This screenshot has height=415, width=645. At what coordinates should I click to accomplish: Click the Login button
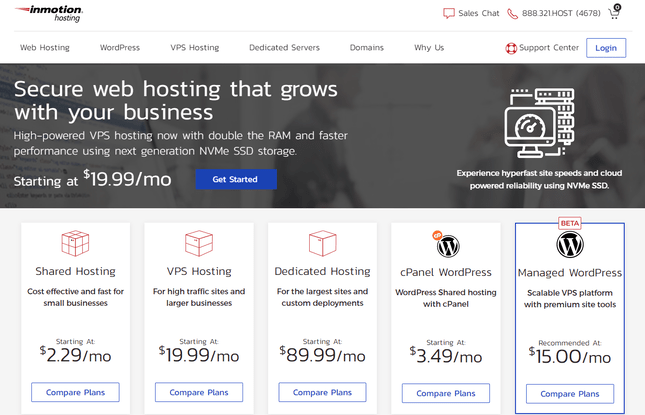tap(606, 48)
